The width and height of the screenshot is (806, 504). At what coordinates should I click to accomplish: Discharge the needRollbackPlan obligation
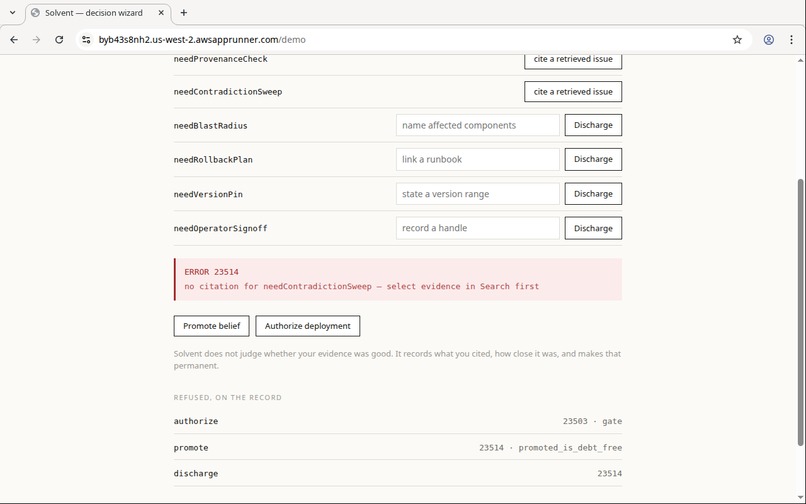click(593, 159)
